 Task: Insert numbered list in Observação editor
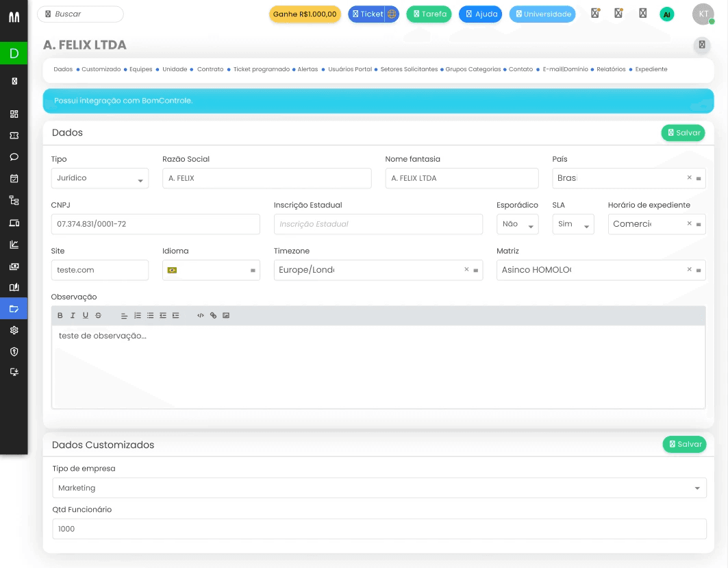click(138, 315)
